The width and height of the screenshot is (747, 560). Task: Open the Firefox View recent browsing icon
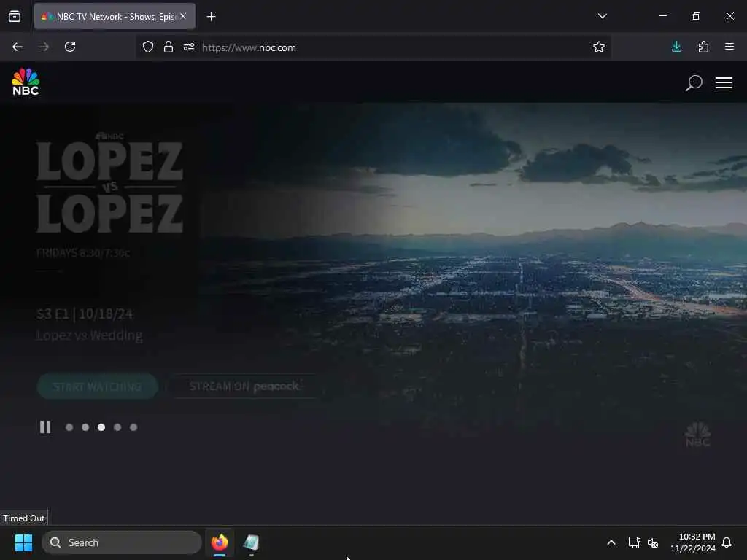coord(15,16)
